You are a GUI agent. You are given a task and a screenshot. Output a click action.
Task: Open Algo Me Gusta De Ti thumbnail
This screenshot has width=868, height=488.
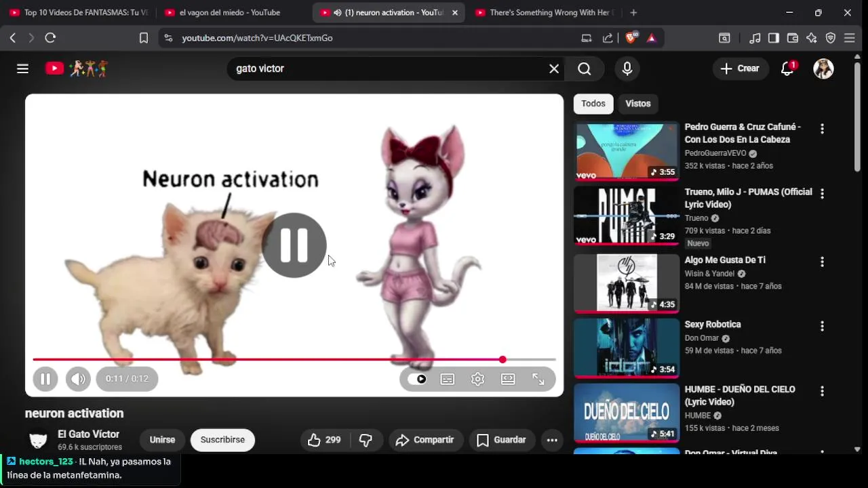coord(627,283)
